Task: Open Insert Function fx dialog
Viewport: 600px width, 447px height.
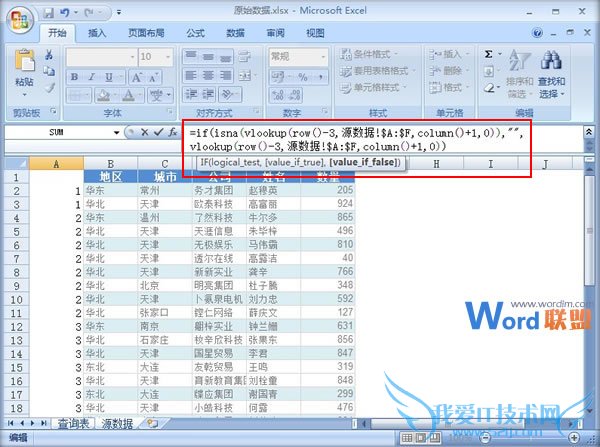Action: [173, 132]
